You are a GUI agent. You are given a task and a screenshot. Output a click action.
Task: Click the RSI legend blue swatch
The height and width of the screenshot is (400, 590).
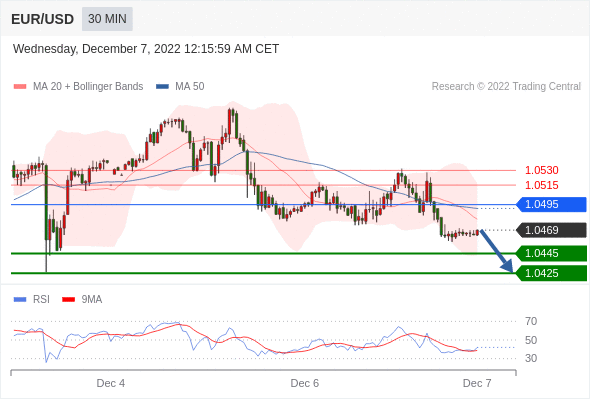coord(20,300)
